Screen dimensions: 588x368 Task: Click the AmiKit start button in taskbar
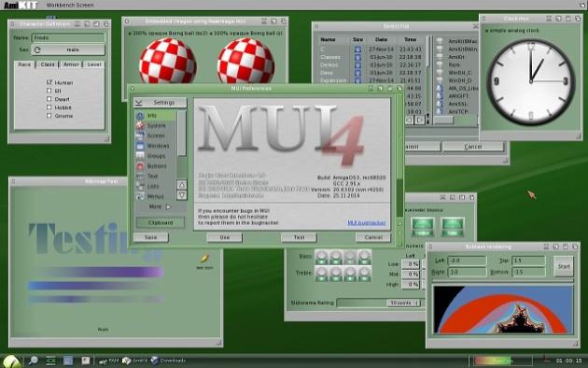click(x=11, y=361)
